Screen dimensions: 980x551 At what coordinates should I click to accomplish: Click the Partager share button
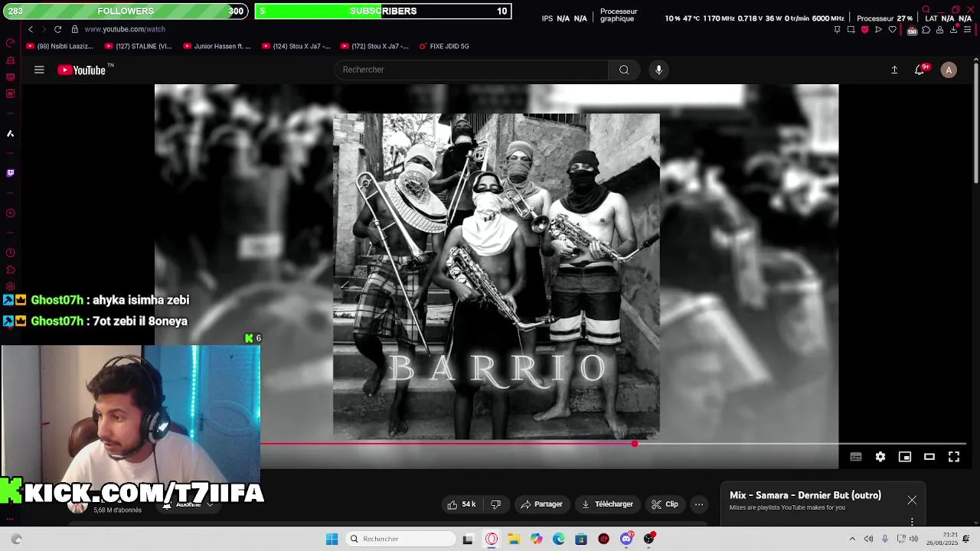click(542, 504)
